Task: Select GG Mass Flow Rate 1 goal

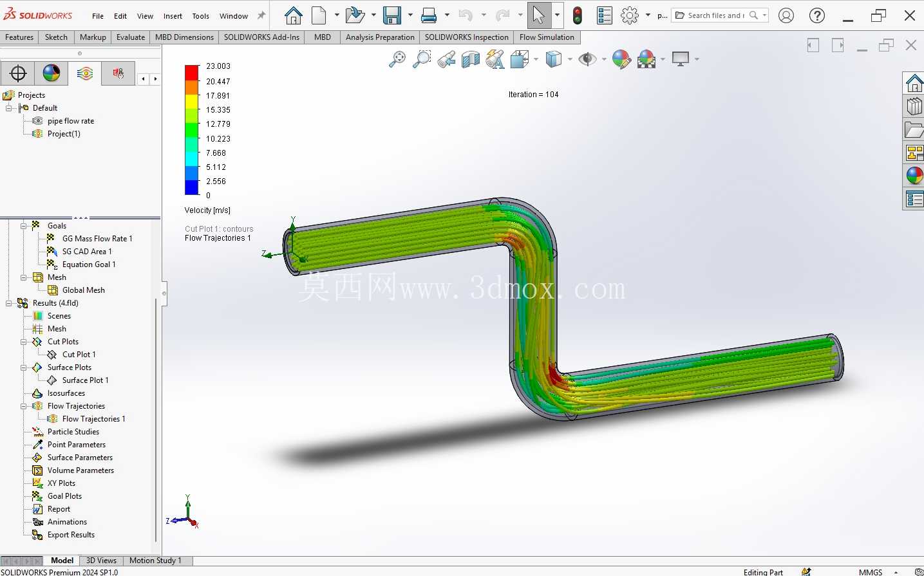Action: coord(97,239)
